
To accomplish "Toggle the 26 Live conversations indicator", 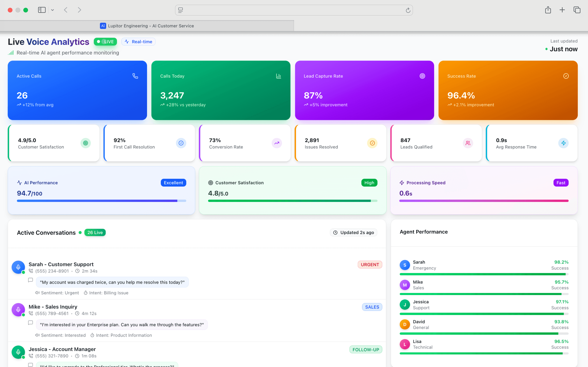I will click(95, 232).
